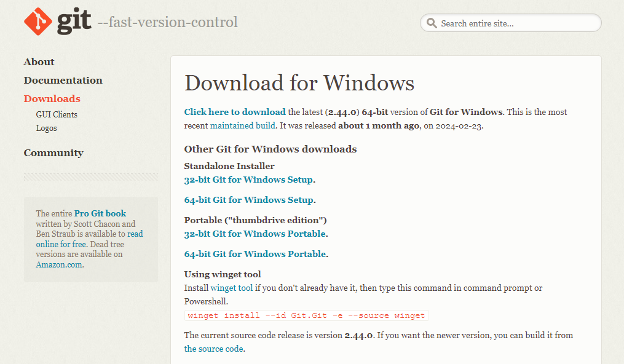Click the release date 2024-02-23 text

pos(459,125)
